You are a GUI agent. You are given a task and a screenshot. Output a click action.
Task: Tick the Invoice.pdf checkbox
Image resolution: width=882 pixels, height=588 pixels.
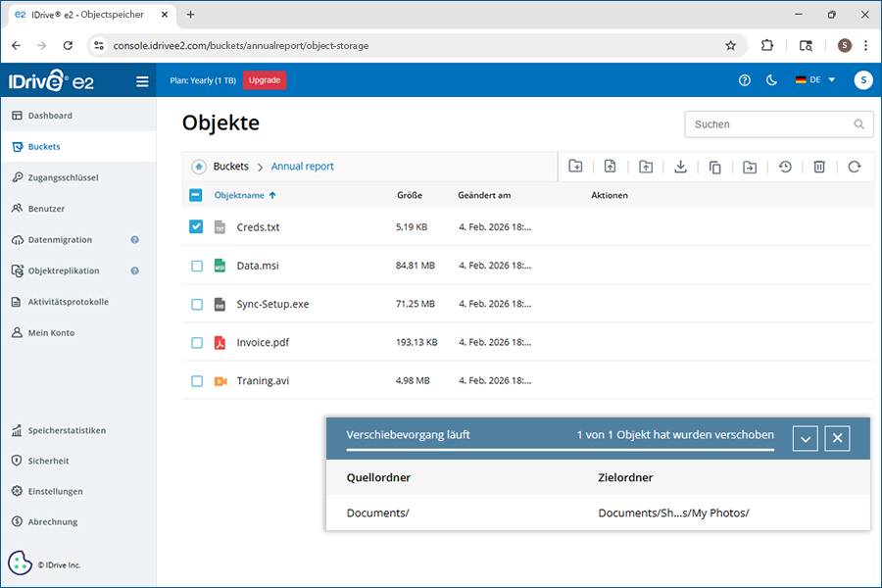tap(196, 343)
